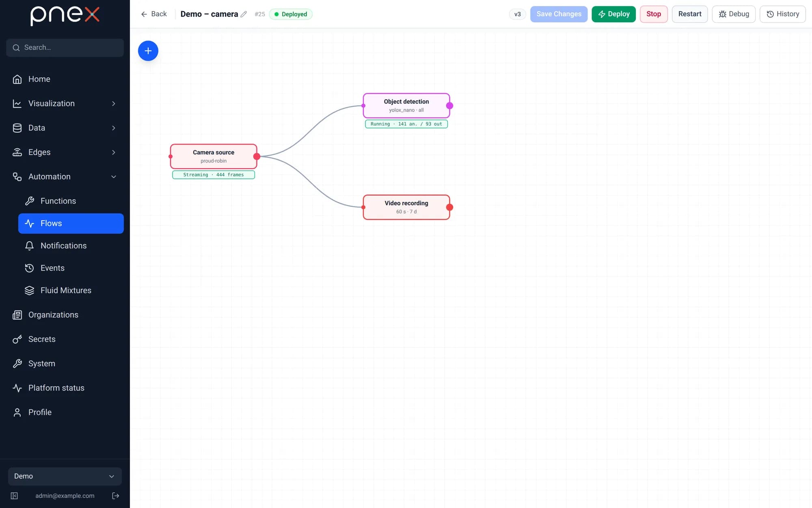Click the Save Changes button
The height and width of the screenshot is (508, 812).
point(559,14)
